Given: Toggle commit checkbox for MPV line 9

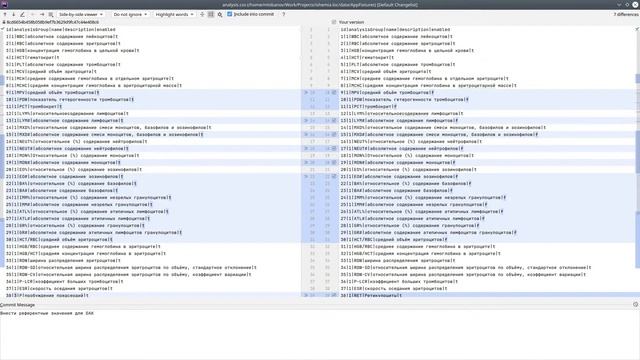Looking at the screenshot, I should [334, 93].
